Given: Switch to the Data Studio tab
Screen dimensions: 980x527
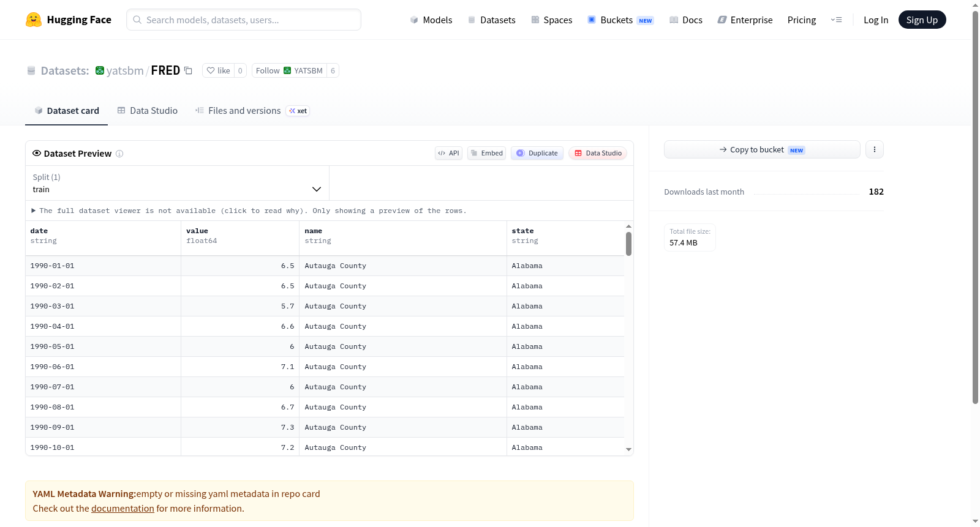Looking at the screenshot, I should click(148, 111).
